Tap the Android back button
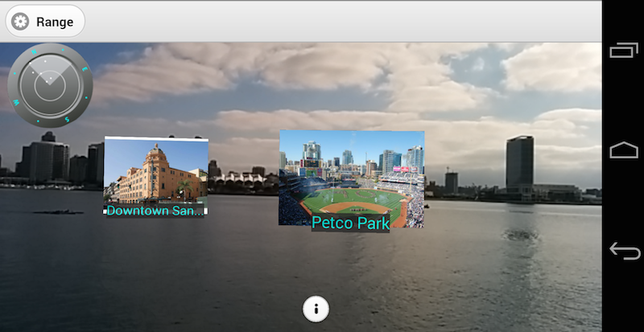The width and height of the screenshot is (644, 332). (x=625, y=251)
